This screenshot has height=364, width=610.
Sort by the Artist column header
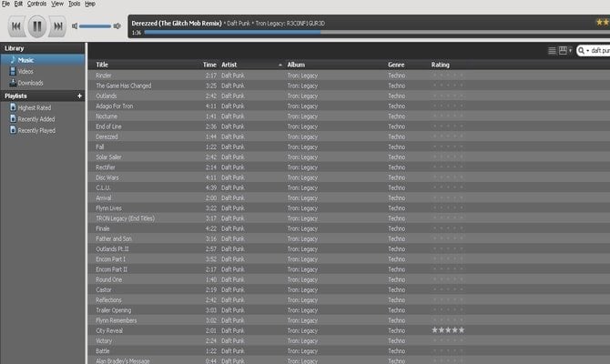click(229, 65)
